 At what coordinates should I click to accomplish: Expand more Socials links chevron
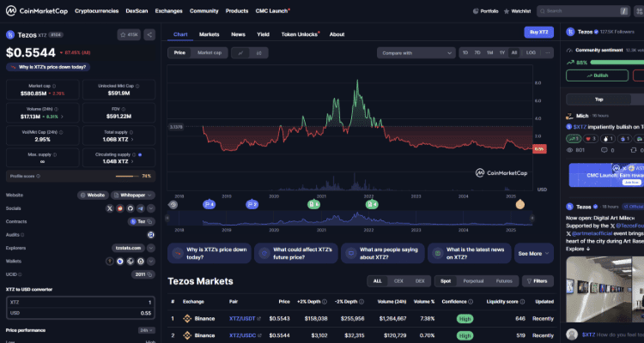(151, 208)
